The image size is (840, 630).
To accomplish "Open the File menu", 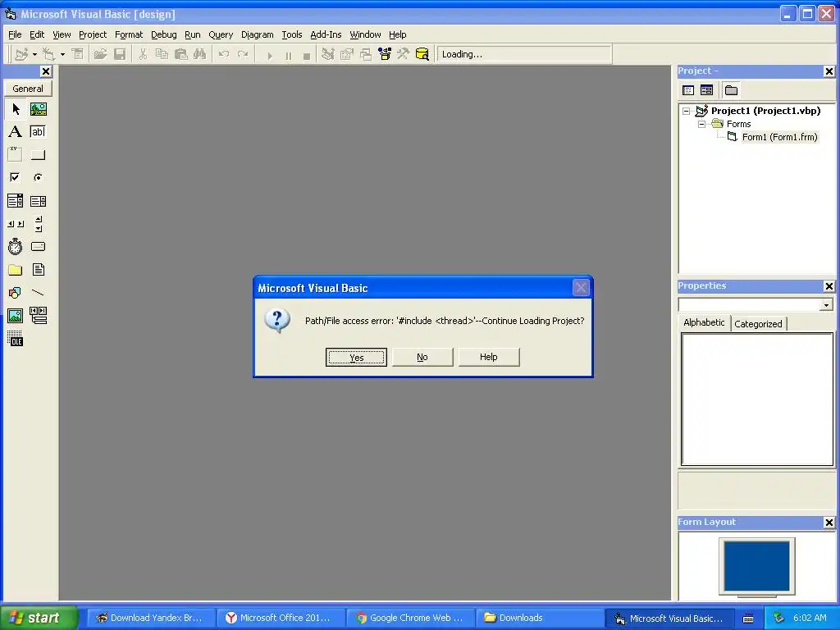I will tap(15, 34).
